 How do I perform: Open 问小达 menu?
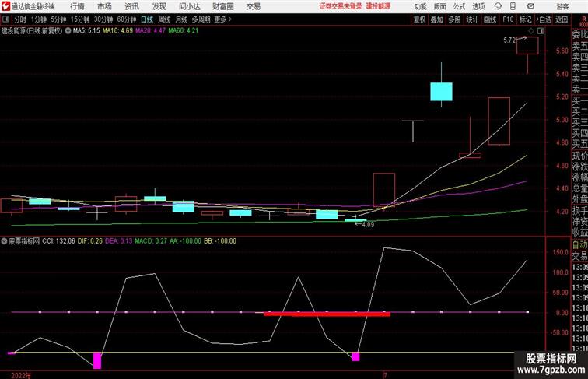pyautogui.click(x=189, y=6)
